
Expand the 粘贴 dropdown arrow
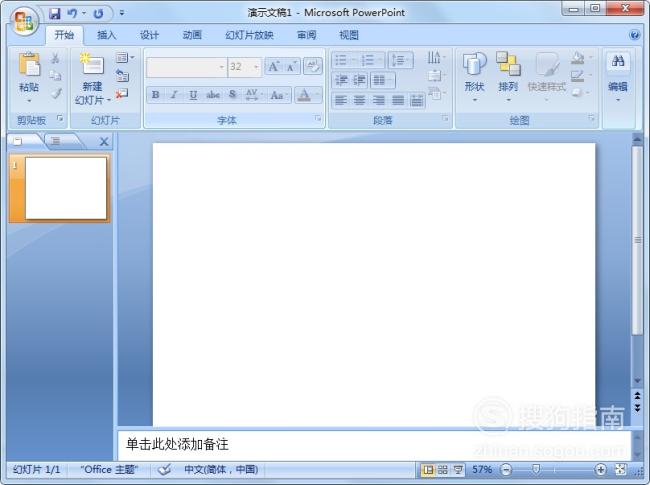pos(29,101)
